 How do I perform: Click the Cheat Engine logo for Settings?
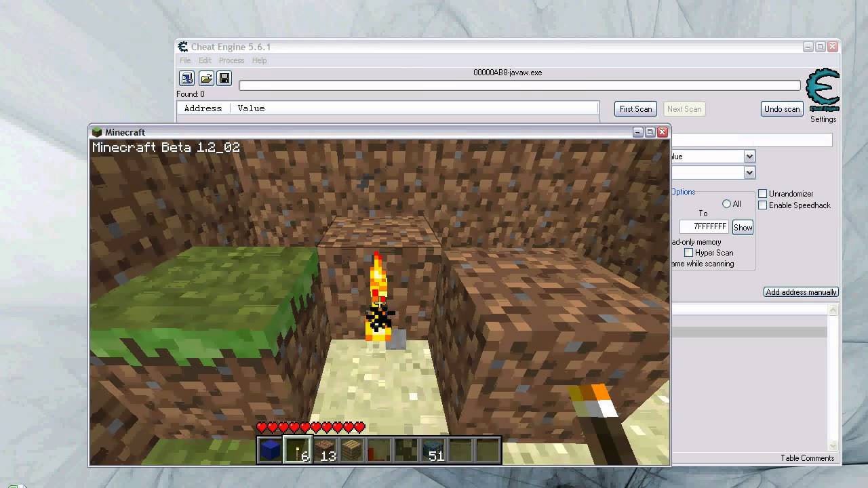823,90
